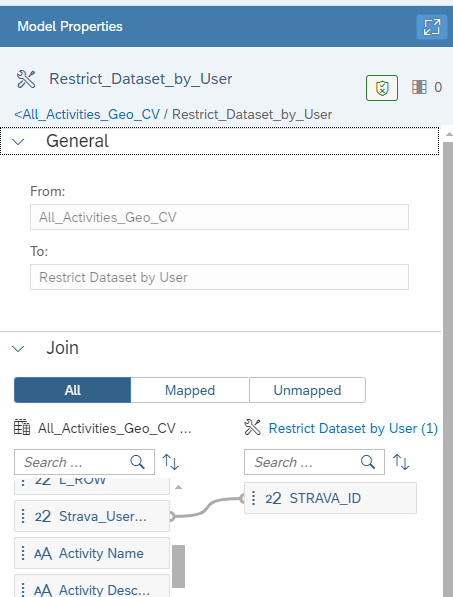Click the left column Search input field
This screenshot has height=597, width=453.
point(72,462)
